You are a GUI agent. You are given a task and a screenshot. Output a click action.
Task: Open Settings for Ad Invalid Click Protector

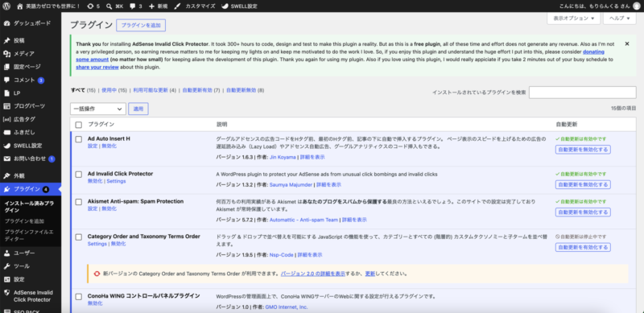116,181
